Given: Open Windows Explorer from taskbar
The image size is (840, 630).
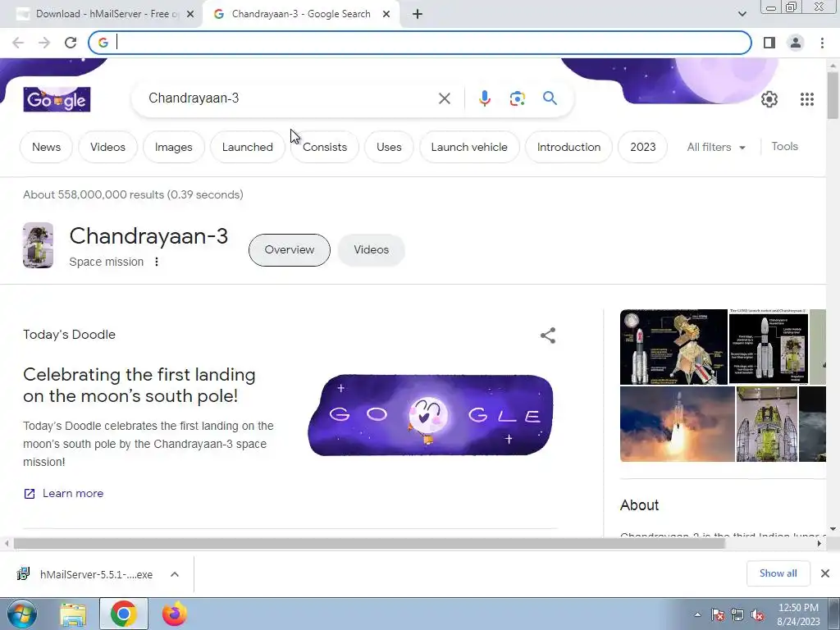Looking at the screenshot, I should point(73,614).
